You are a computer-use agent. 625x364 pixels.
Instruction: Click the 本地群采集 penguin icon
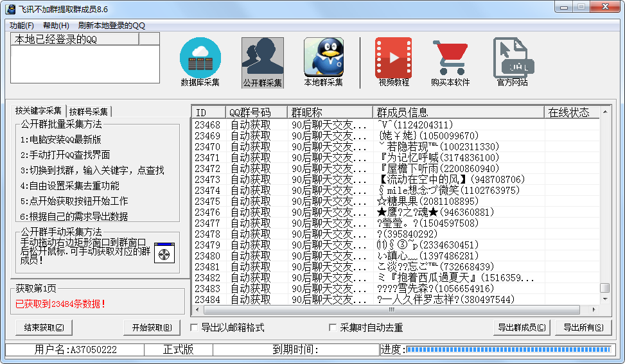[323, 58]
